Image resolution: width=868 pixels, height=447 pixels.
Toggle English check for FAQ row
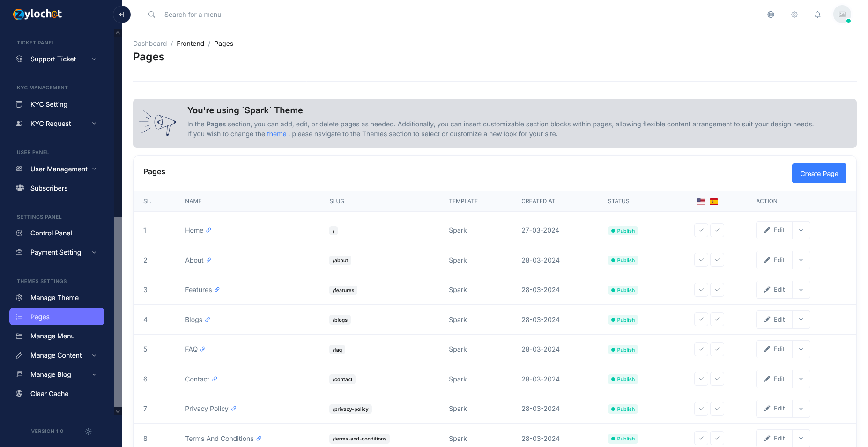coord(701,349)
